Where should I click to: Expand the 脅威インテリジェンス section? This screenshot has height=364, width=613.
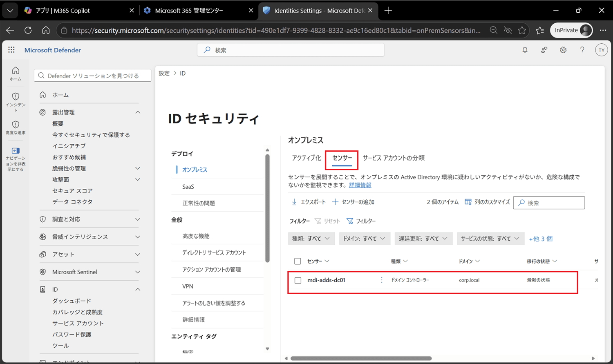[x=138, y=237]
